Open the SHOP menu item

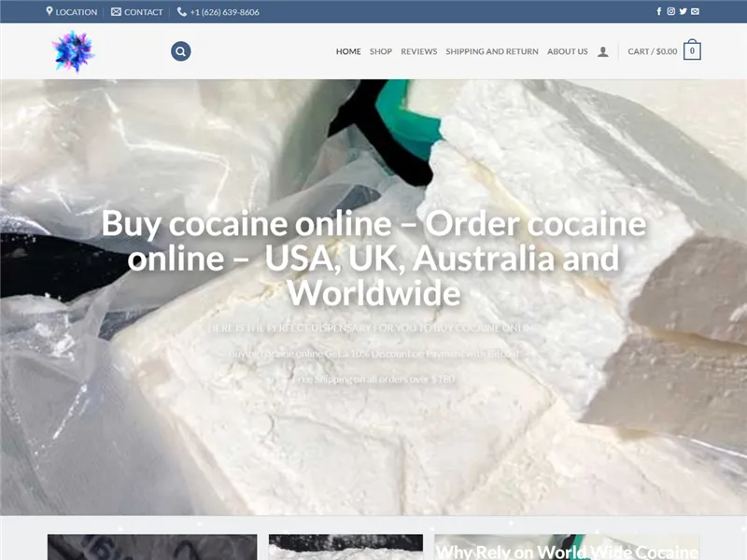click(380, 52)
